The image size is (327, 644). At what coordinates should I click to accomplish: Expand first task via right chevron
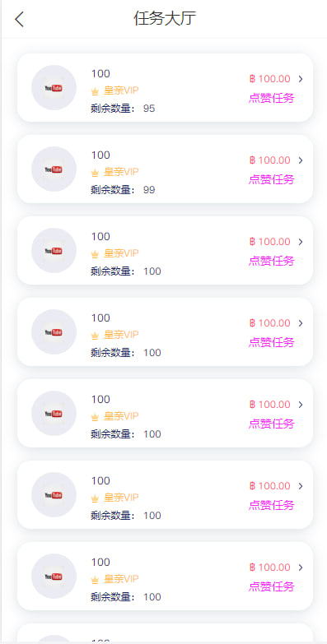(x=301, y=79)
